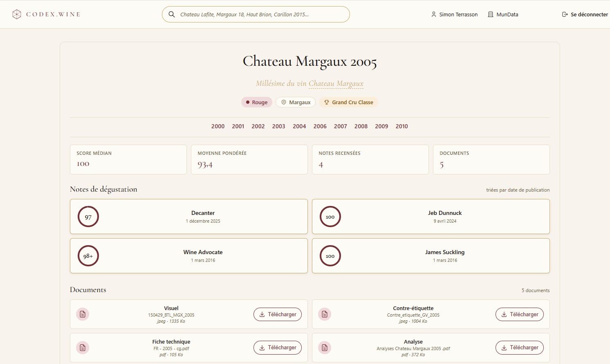Switch to the 2010 vintage
This screenshot has width=610, height=364.
(x=402, y=126)
